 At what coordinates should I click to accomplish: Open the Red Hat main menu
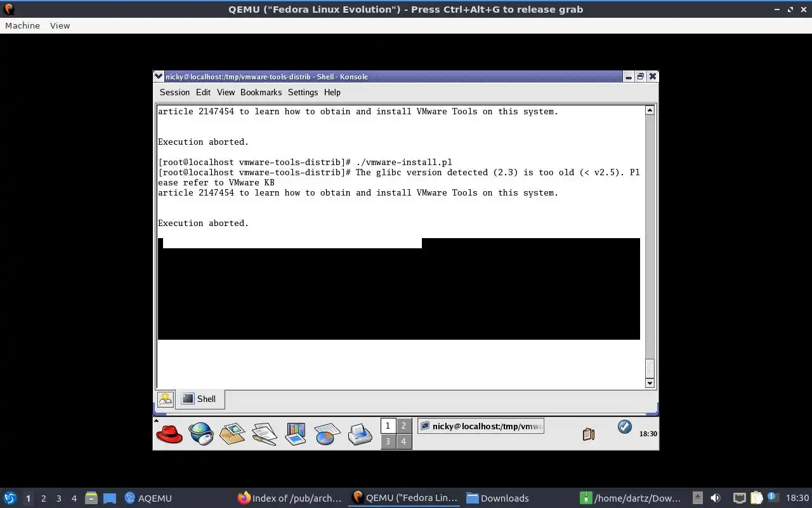[169, 434]
